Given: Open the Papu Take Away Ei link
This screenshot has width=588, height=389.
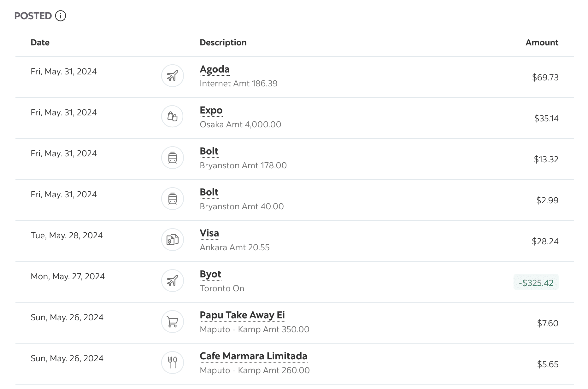Looking at the screenshot, I should click(x=242, y=315).
